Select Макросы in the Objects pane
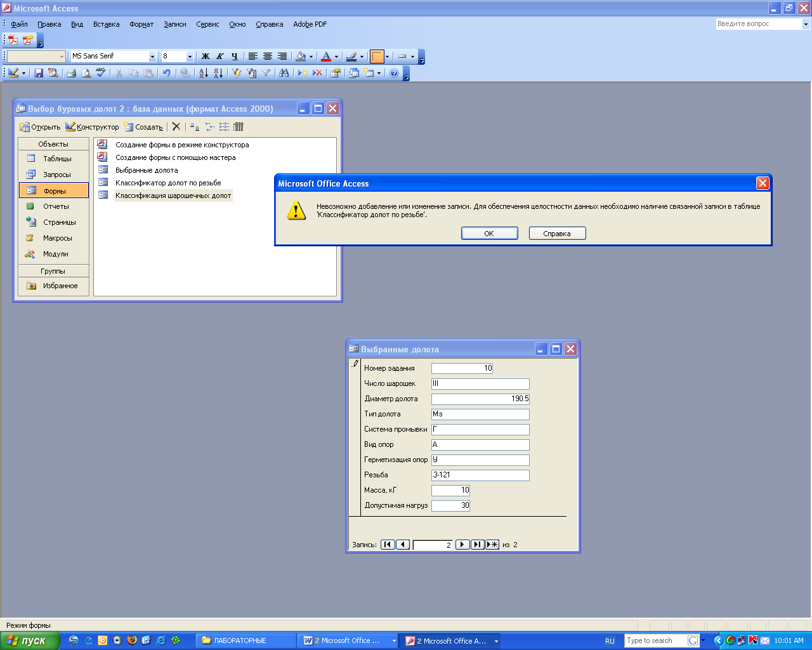Screen dimensions: 812x650 click(x=54, y=238)
